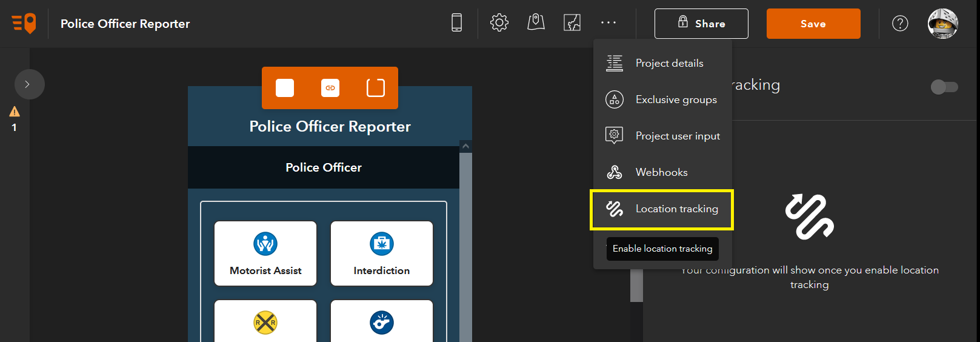
Task: Click the Interdiction briefcase icon
Action: (382, 244)
